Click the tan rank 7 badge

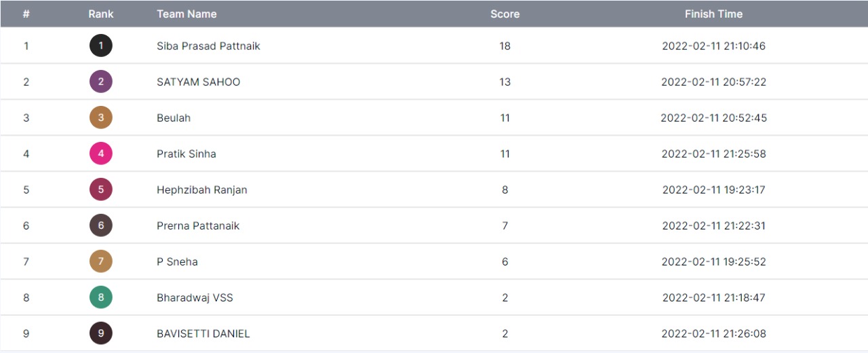[101, 261]
